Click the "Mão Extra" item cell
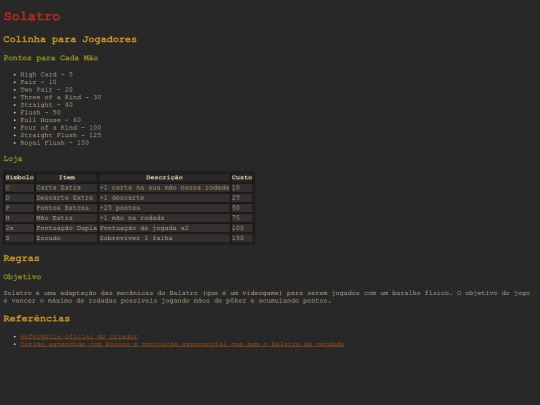The image size is (540, 405). 66,218
